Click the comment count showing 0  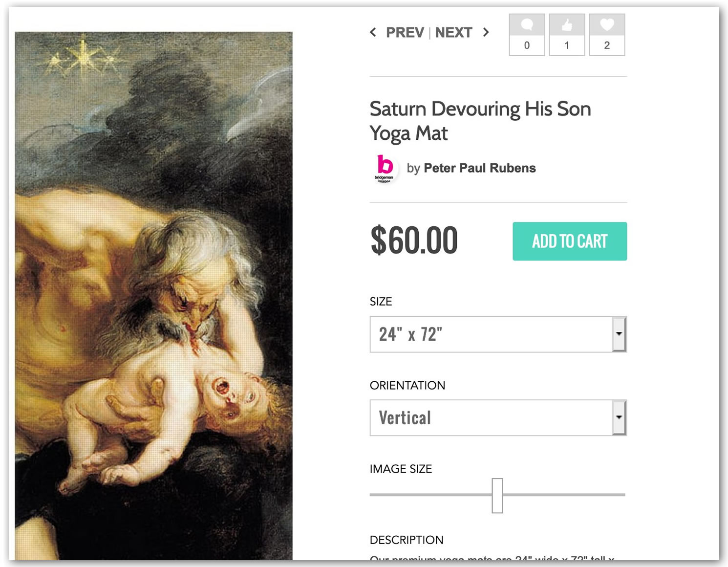tap(527, 45)
